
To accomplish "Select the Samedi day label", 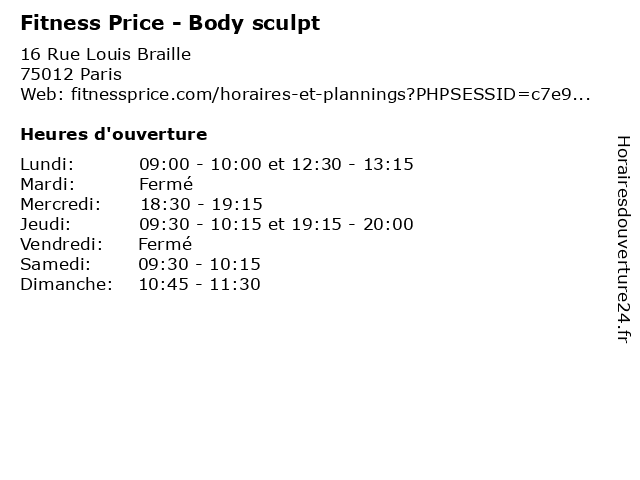I will 56,264.
